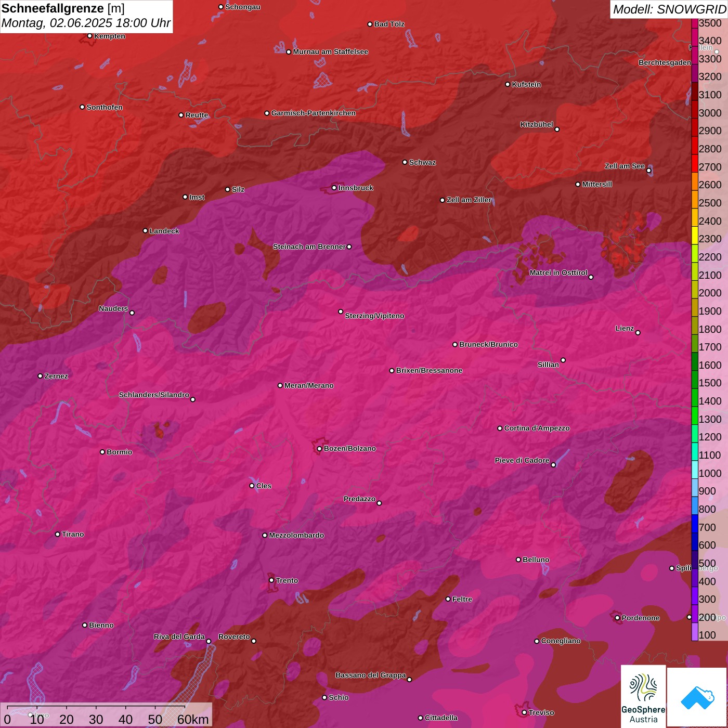Click the Kitzbühel marker dot

(557, 129)
